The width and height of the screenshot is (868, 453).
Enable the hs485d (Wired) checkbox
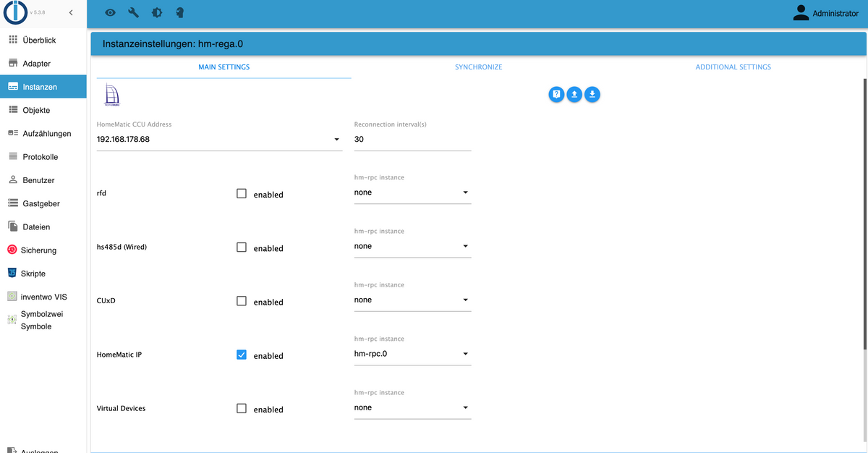(242, 247)
